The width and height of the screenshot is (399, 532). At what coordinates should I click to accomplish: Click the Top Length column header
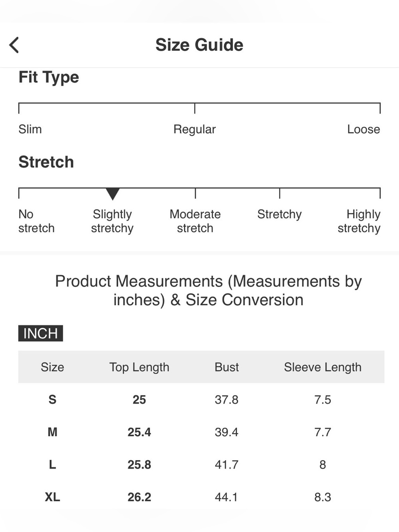[139, 367]
